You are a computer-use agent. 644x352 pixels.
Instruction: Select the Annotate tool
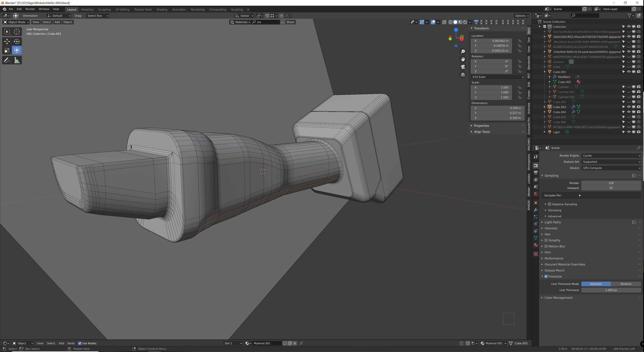tap(7, 60)
